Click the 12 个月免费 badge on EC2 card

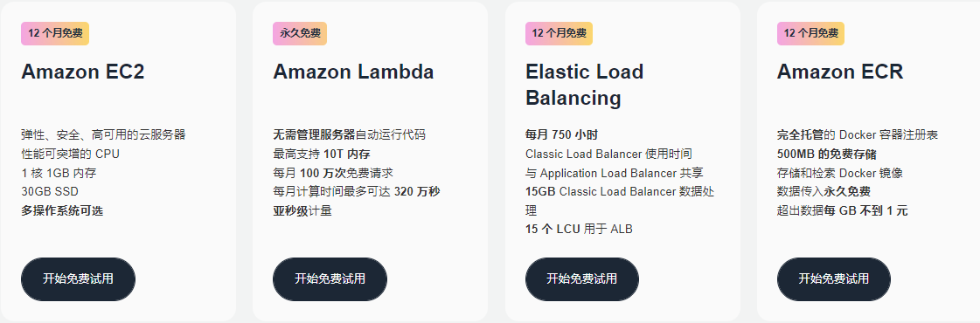(x=55, y=34)
